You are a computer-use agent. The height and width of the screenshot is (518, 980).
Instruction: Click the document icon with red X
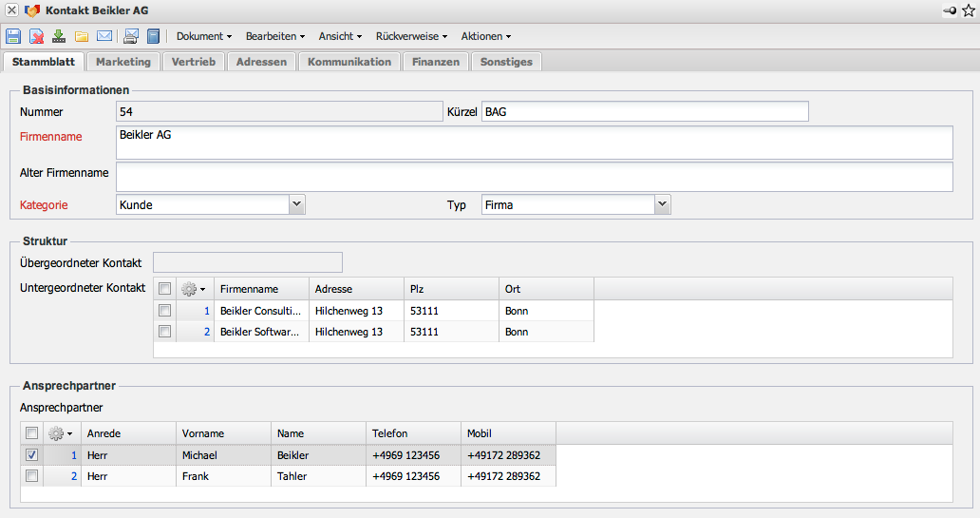tap(36, 36)
